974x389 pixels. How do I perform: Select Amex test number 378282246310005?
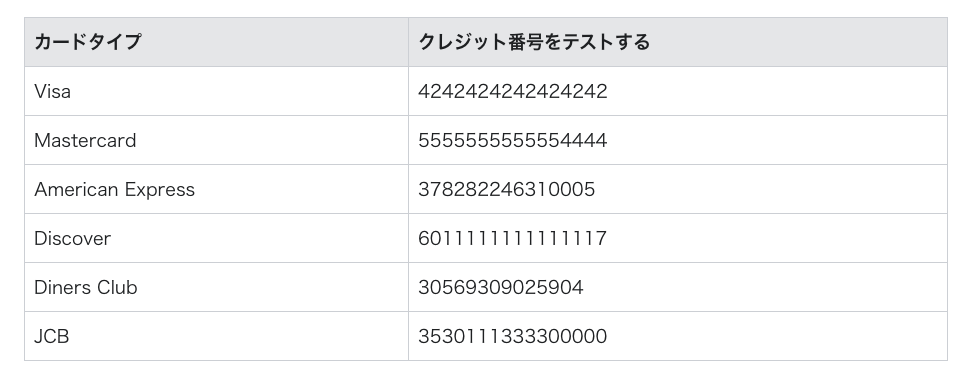tap(506, 190)
